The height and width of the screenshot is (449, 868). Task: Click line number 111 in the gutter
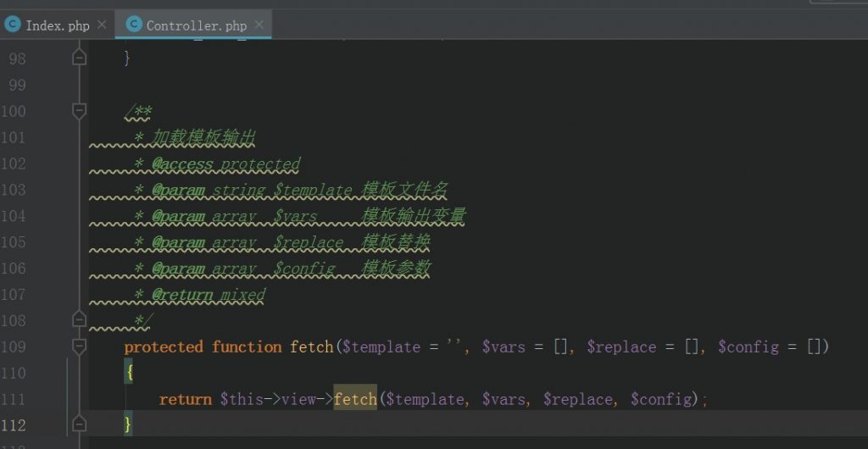17,399
